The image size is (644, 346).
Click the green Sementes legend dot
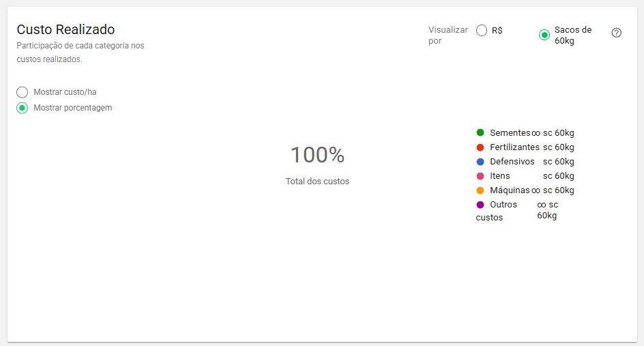click(480, 133)
